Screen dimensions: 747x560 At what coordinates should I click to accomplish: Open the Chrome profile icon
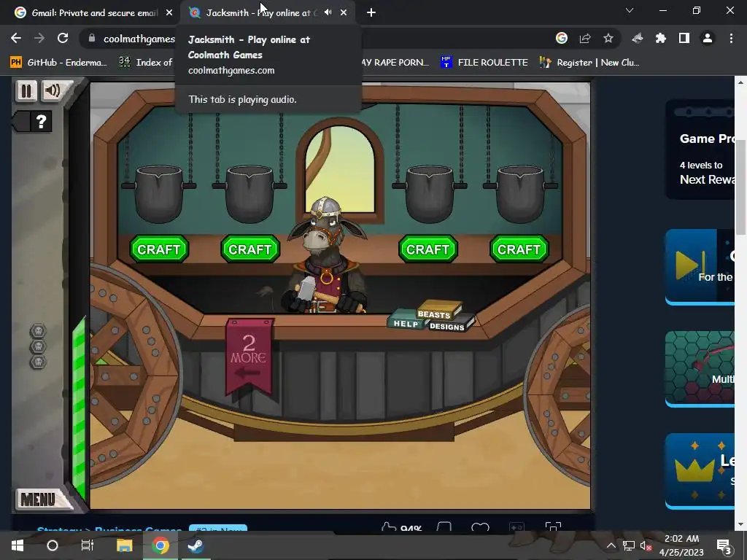tap(708, 38)
